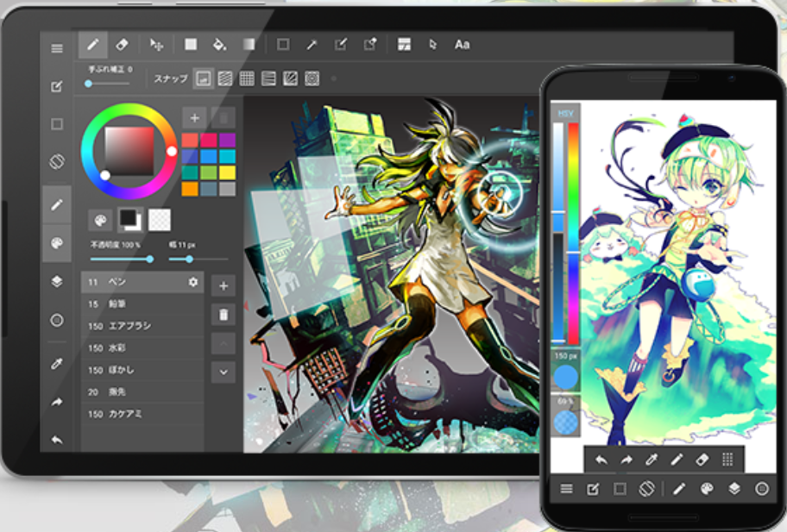Tap the eraser icon on phone toolbar
The height and width of the screenshot is (532, 787).
701,460
